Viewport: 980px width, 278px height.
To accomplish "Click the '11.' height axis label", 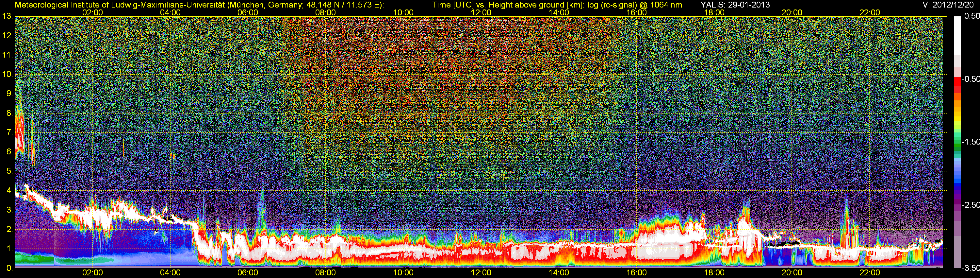I will [x=7, y=55].
